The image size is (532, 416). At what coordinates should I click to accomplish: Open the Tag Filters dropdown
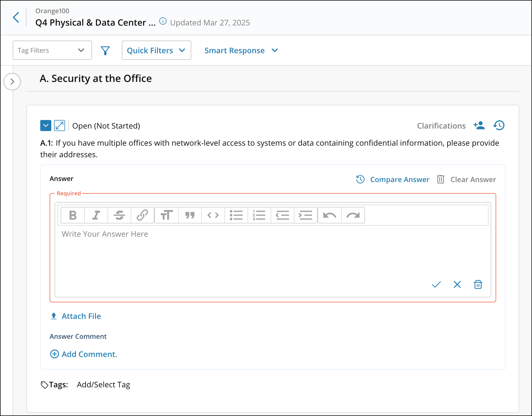tap(52, 50)
